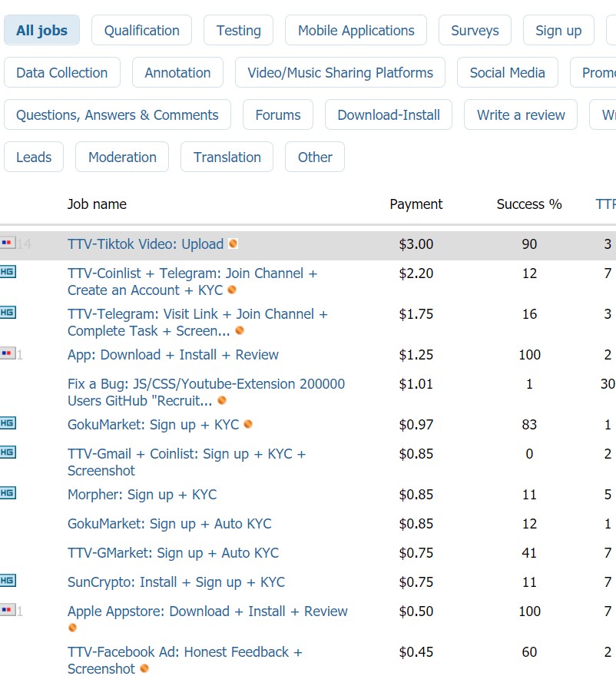Filter jobs by Mobile Applications
This screenshot has width=616, height=676.
click(356, 31)
